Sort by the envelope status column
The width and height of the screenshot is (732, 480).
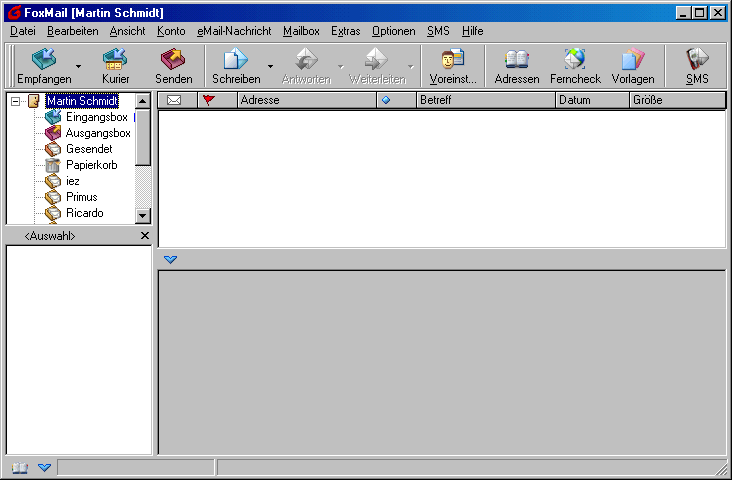(x=177, y=100)
